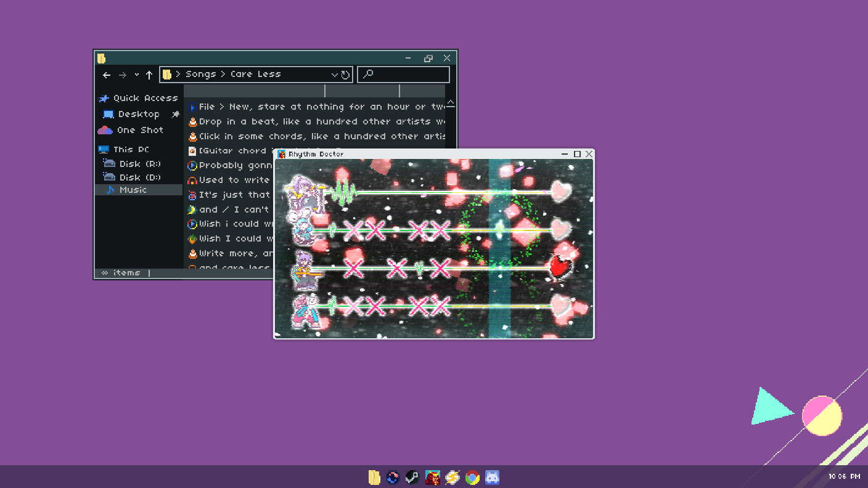Minimize the Rhythm Doctor window

pos(565,154)
